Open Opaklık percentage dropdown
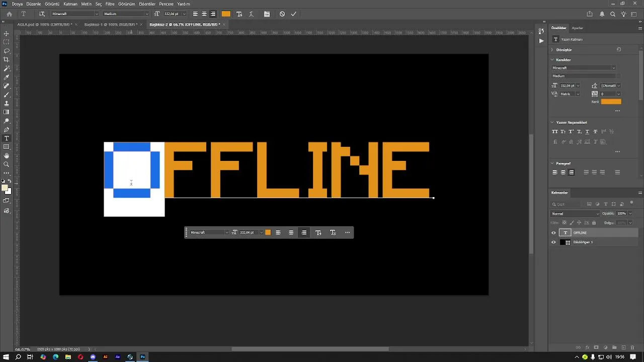 point(630,214)
